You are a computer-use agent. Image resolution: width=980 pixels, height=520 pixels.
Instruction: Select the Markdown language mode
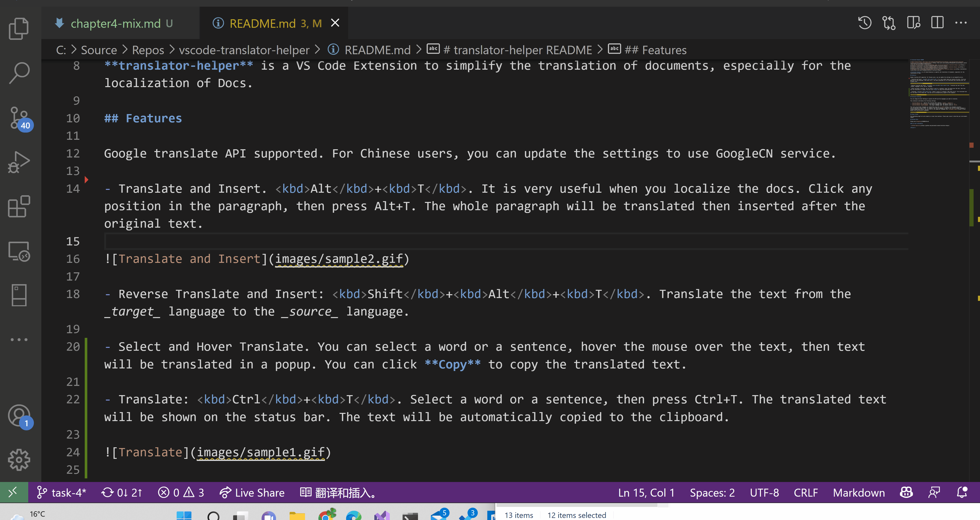point(859,493)
